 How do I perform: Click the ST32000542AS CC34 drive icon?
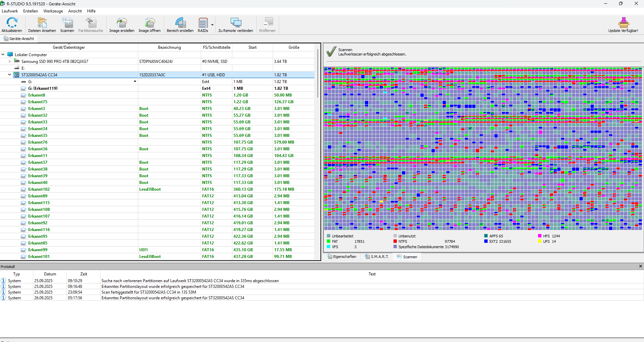click(16, 75)
